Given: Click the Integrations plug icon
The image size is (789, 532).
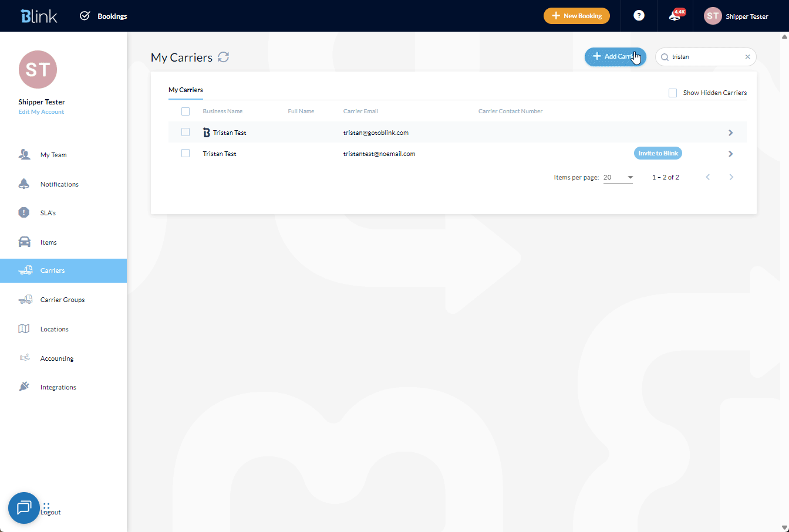Looking at the screenshot, I should (x=24, y=387).
